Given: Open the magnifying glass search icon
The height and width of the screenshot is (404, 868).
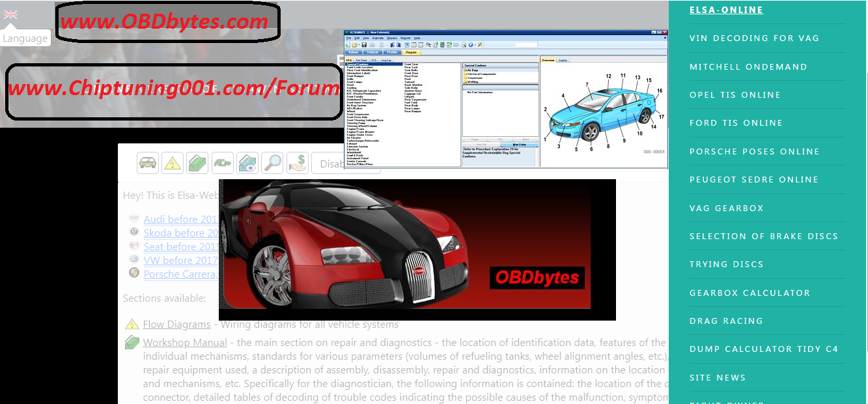Looking at the screenshot, I should point(272,163).
